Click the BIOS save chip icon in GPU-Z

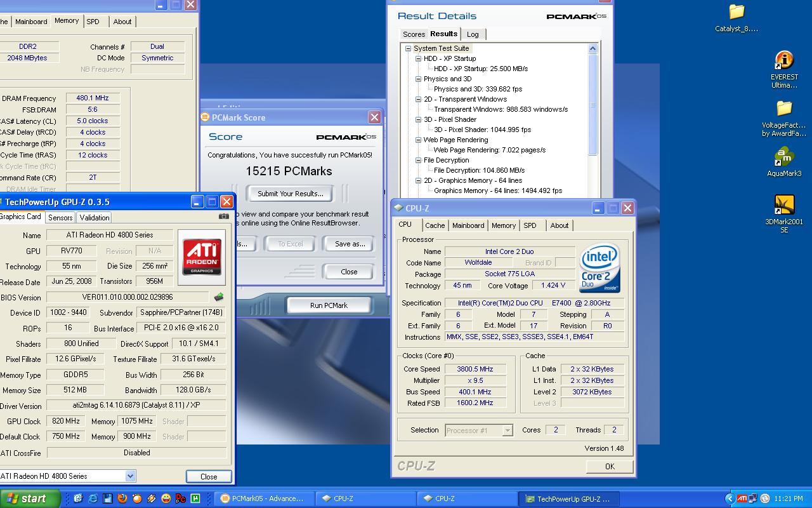coord(219,297)
